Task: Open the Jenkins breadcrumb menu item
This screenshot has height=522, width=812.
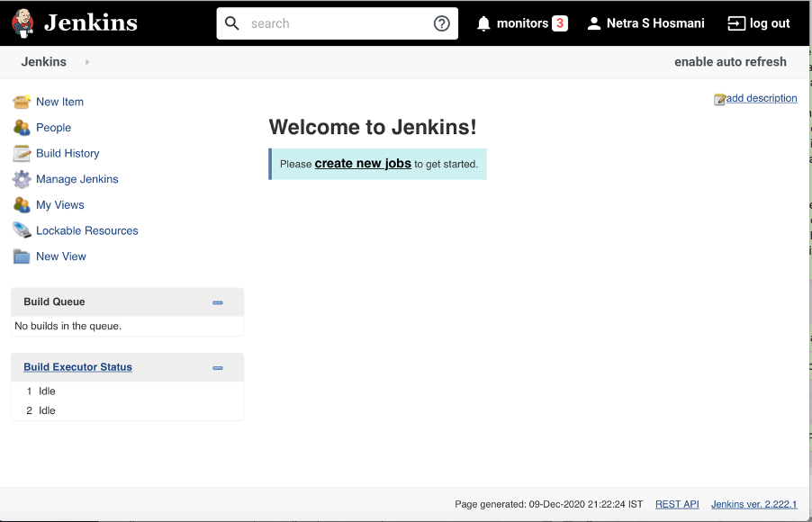Action: (x=43, y=62)
